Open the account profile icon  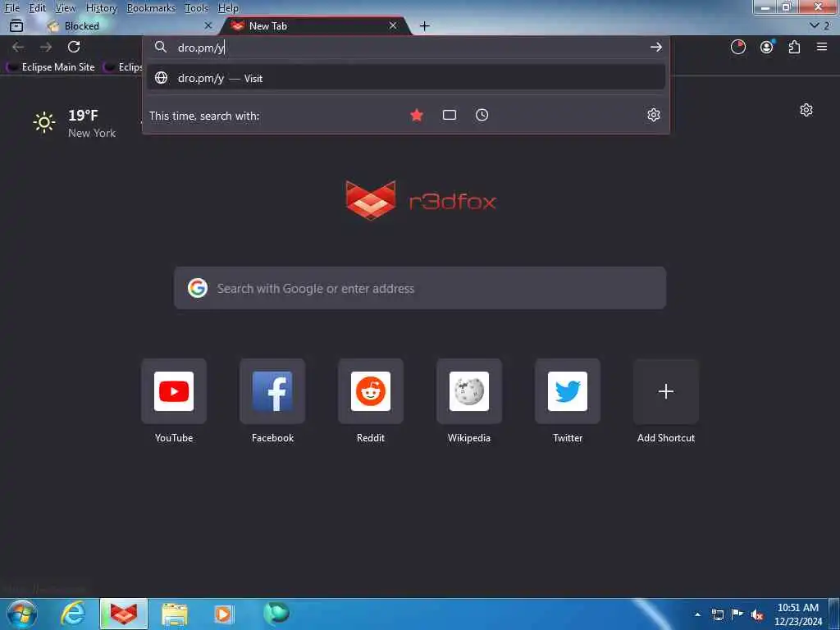click(x=767, y=47)
